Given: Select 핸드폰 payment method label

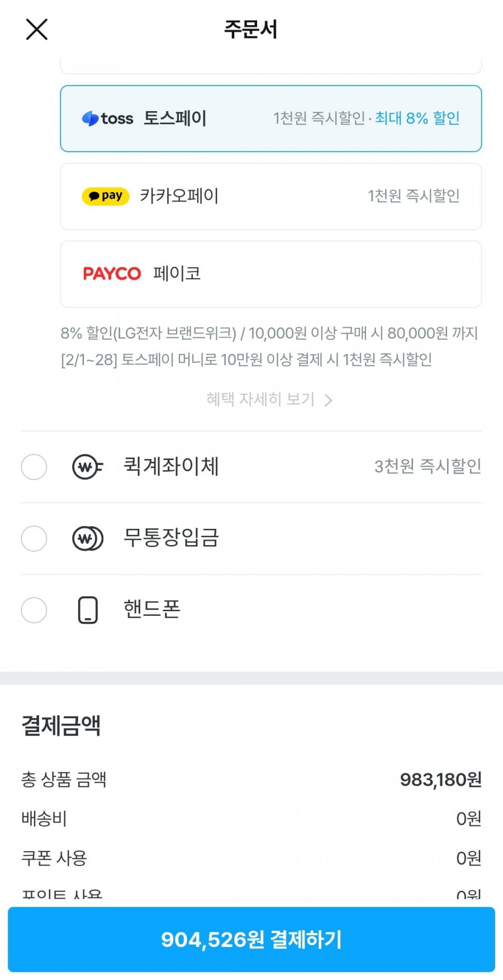Looking at the screenshot, I should coord(152,609).
